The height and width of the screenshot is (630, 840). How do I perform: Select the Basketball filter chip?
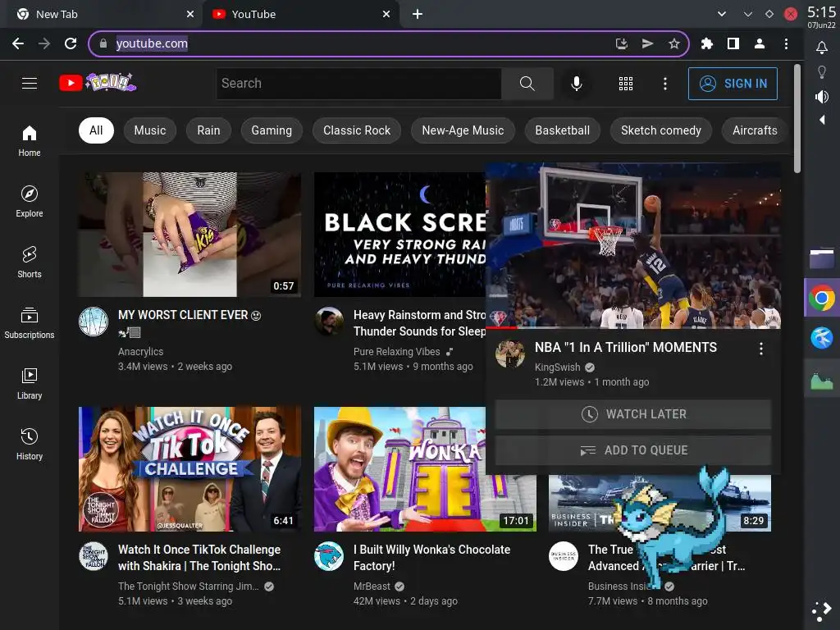point(563,130)
